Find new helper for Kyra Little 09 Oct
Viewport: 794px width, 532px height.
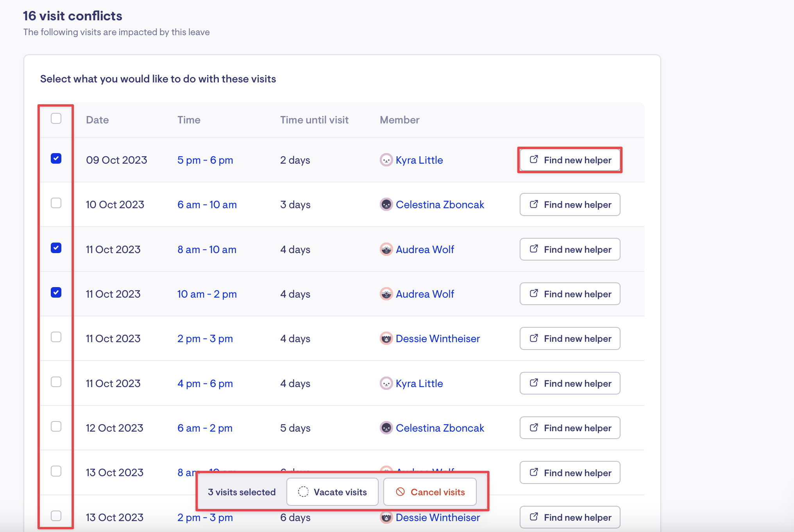(x=570, y=160)
